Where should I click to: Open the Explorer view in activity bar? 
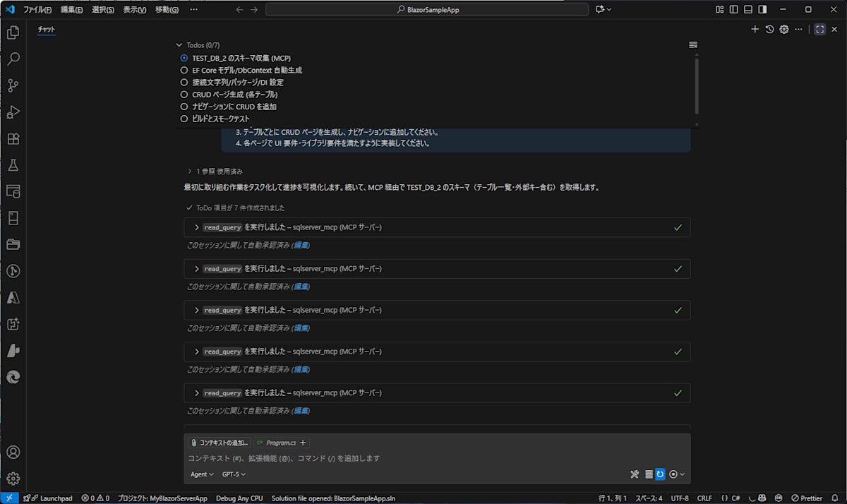(13, 32)
